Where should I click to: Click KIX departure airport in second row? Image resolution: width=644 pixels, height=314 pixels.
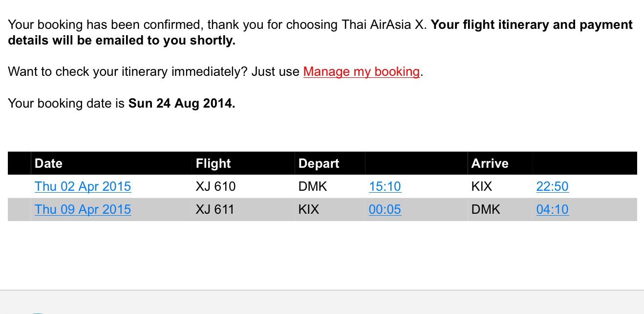coord(308,209)
